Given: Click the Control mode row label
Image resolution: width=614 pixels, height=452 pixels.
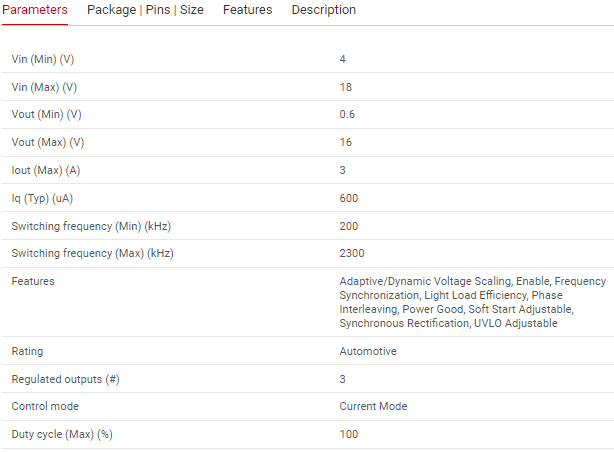Looking at the screenshot, I should click(x=45, y=406).
